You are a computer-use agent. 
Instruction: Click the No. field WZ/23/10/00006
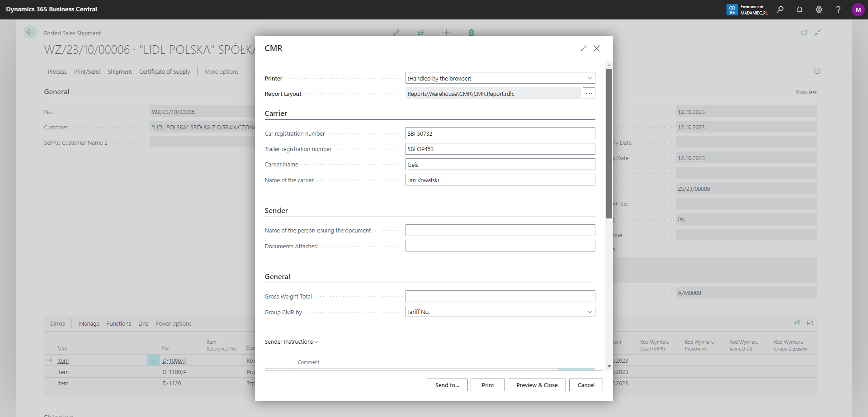point(203,112)
